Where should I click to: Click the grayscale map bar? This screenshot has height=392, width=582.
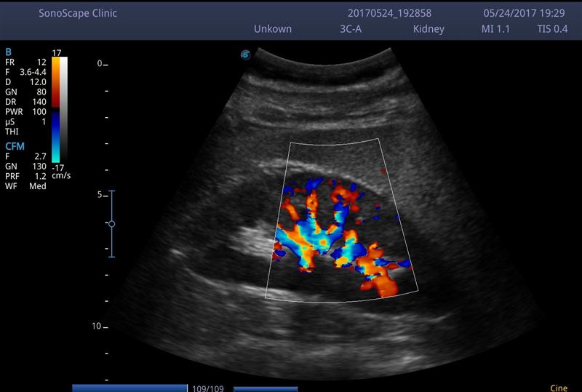tap(64, 110)
